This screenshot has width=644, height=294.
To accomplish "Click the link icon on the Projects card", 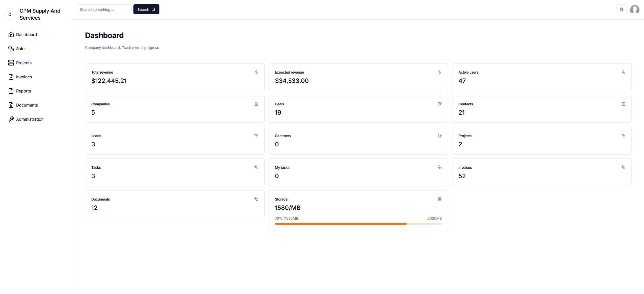I will (623, 136).
